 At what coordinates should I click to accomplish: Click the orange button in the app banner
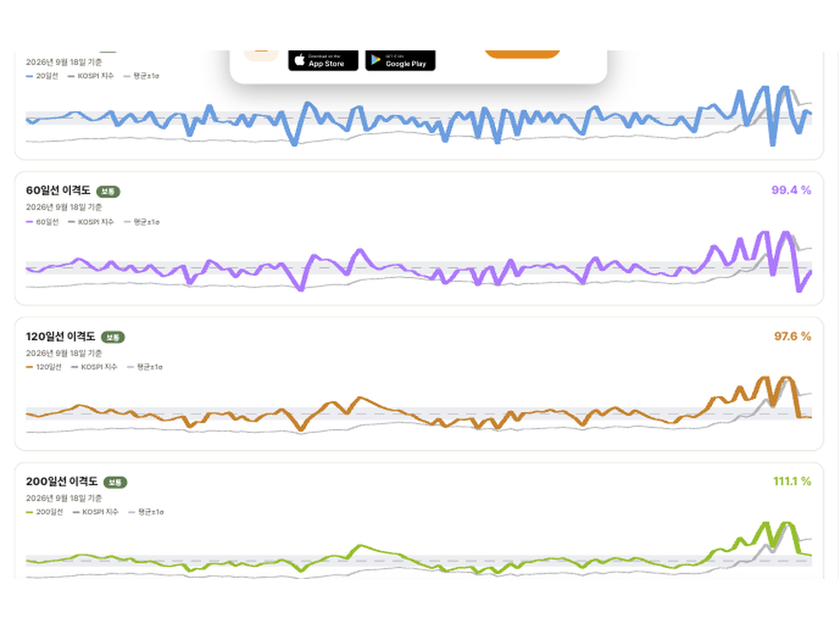tap(522, 54)
